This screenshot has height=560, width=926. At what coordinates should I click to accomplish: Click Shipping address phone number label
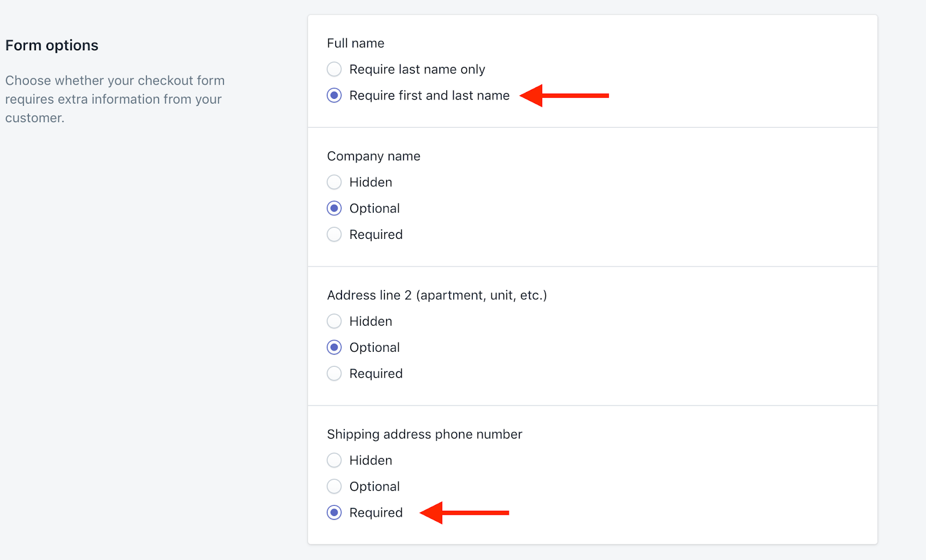point(425,434)
